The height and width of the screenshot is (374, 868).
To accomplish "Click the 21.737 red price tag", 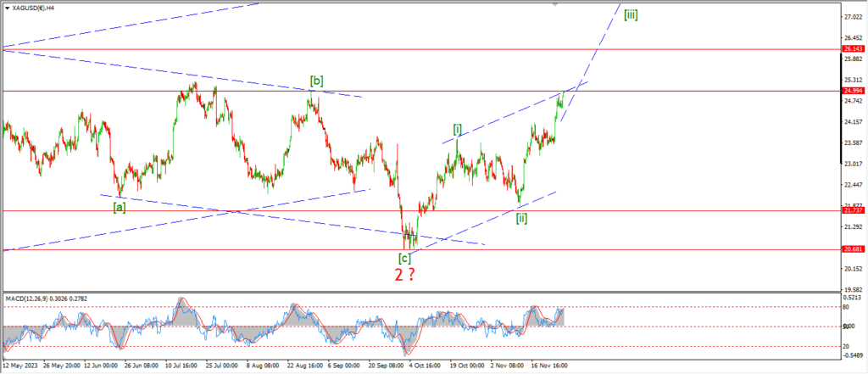I will coord(852,210).
